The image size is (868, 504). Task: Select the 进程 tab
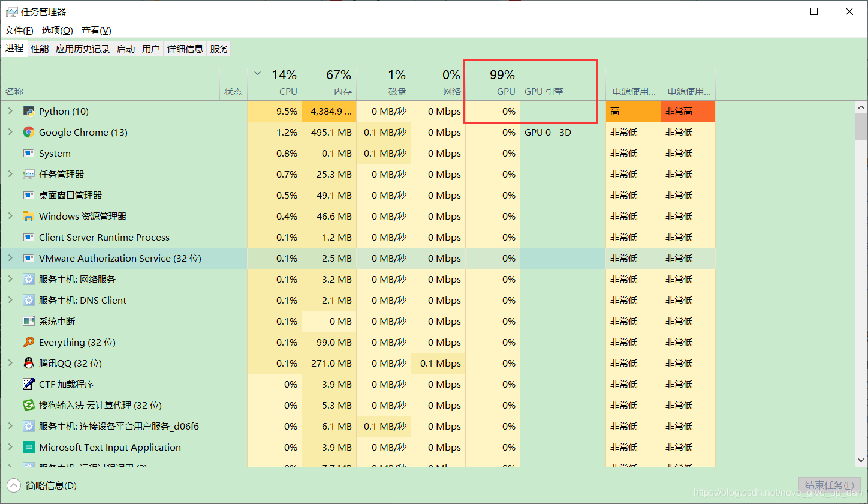pos(14,48)
